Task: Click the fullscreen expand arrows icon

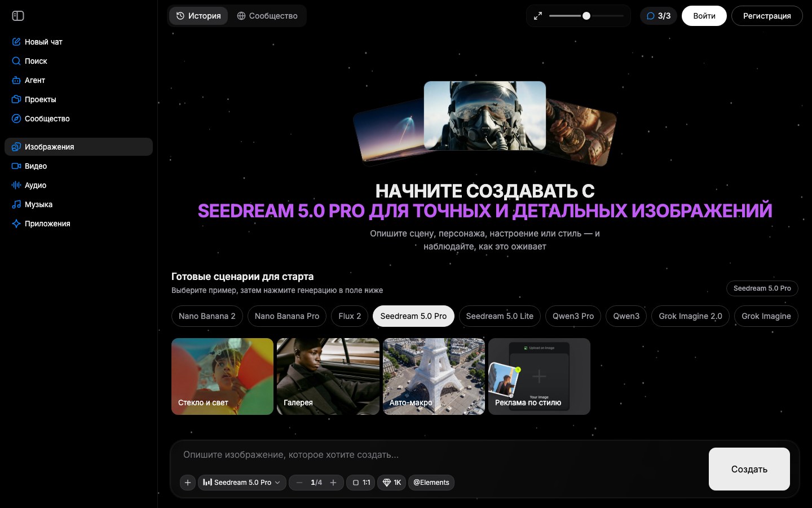Action: click(538, 16)
